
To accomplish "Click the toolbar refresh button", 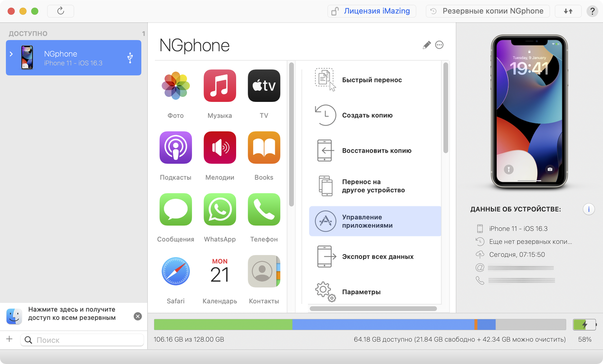I will [x=61, y=11].
